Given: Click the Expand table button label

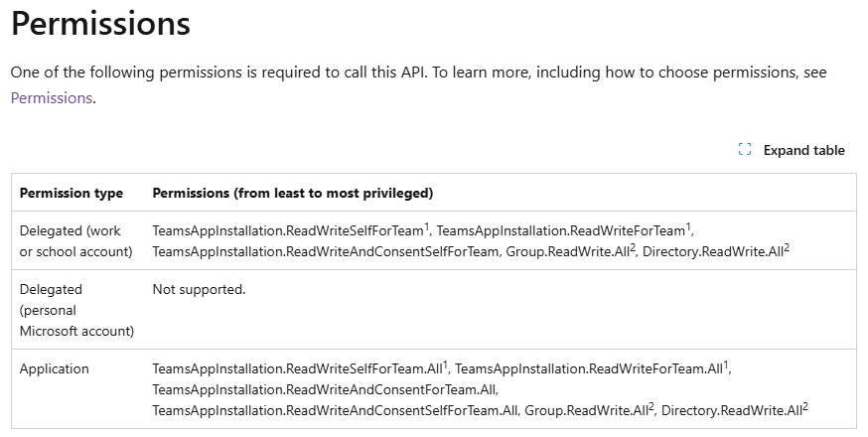Looking at the screenshot, I should pos(803,150).
